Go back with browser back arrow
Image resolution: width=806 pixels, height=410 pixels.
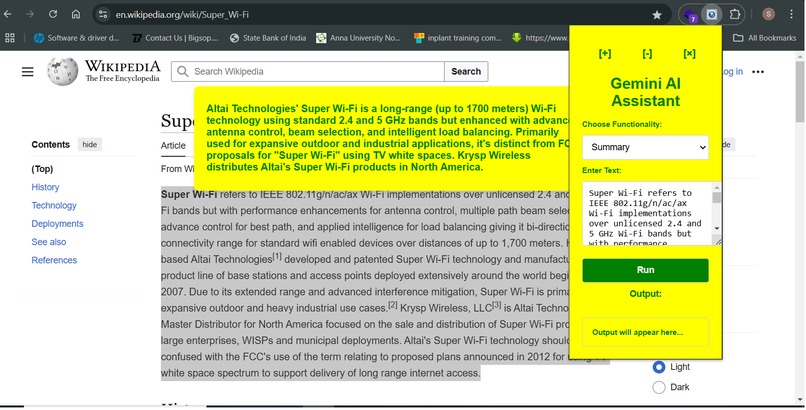pos(8,14)
